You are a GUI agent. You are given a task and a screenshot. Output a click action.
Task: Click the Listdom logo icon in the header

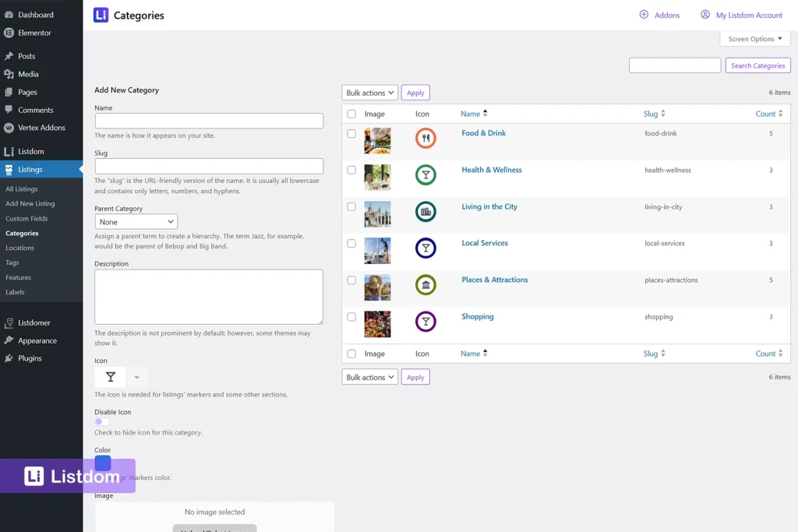(x=102, y=15)
